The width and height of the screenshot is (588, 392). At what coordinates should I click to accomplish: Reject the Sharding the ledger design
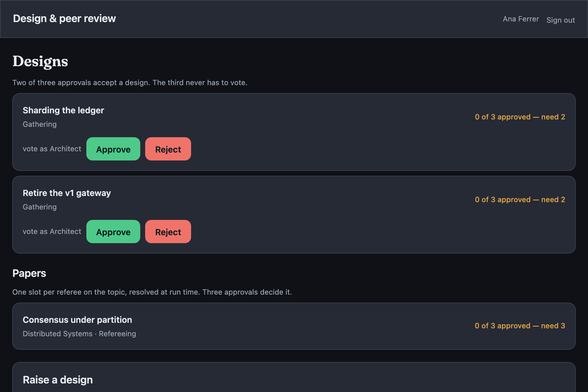point(168,149)
